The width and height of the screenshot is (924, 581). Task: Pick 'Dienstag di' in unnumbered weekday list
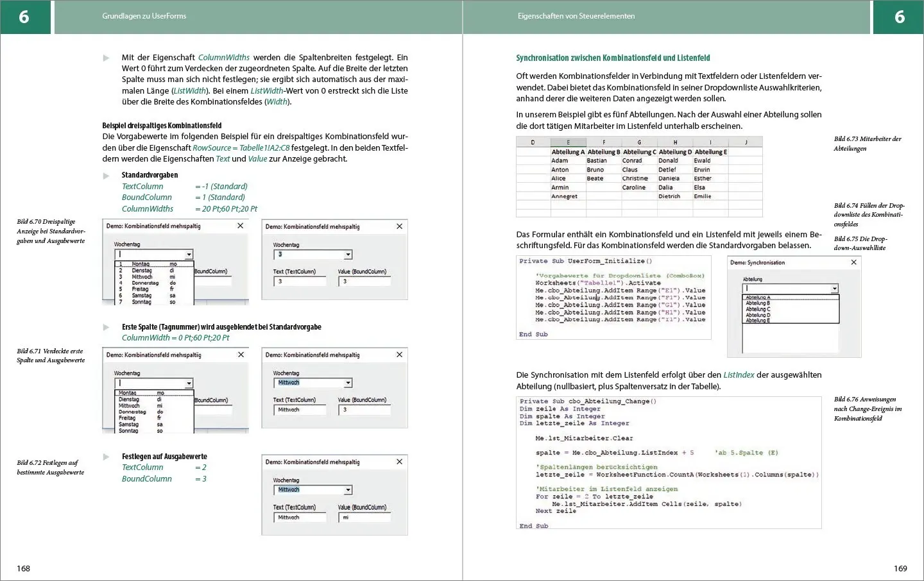[154, 400]
